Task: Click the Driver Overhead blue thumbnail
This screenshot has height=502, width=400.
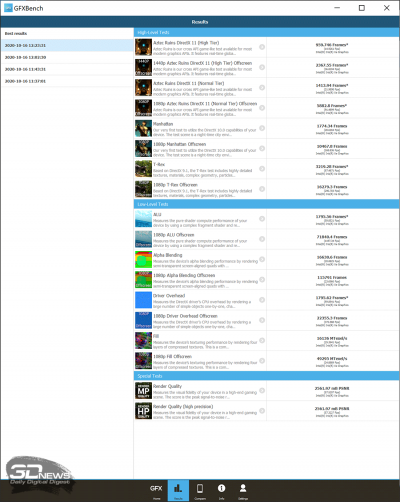Action: coord(143,301)
